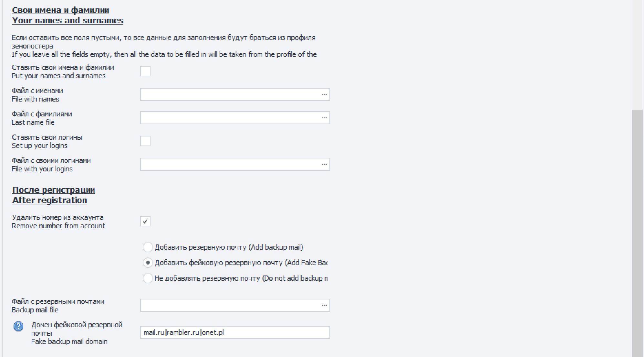Click the scrollbar track above the thumb
The height and width of the screenshot is (357, 644).
[x=637, y=55]
